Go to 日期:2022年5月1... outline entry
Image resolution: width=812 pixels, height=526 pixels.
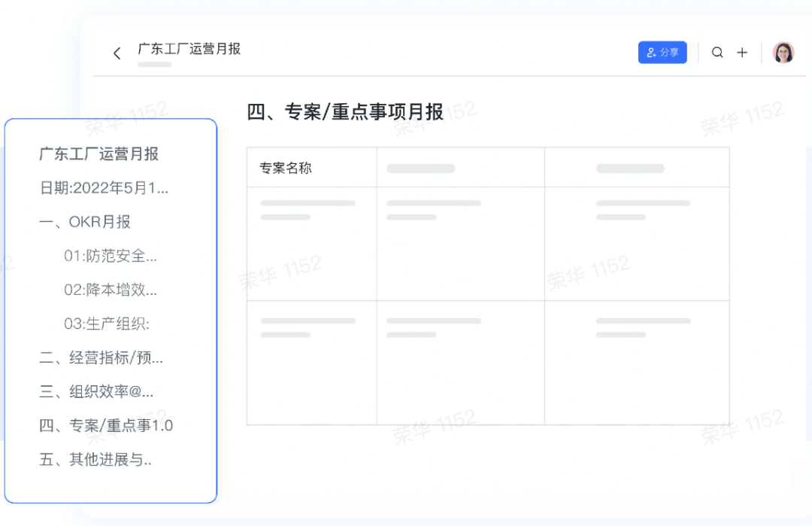pos(104,188)
